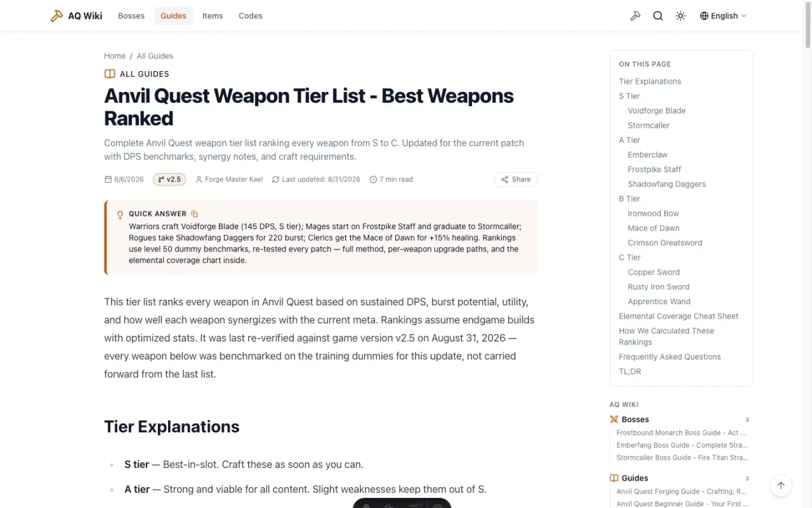Go to Home breadcrumb link

115,56
